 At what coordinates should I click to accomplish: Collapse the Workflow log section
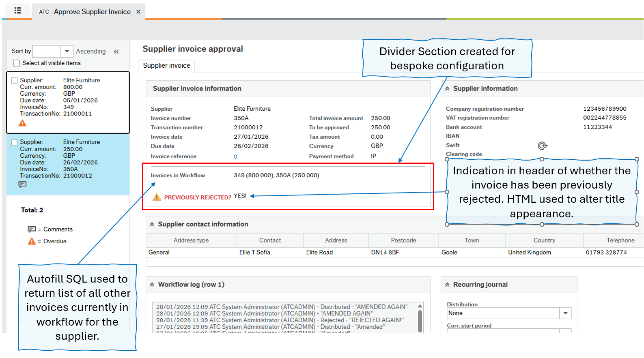152,285
